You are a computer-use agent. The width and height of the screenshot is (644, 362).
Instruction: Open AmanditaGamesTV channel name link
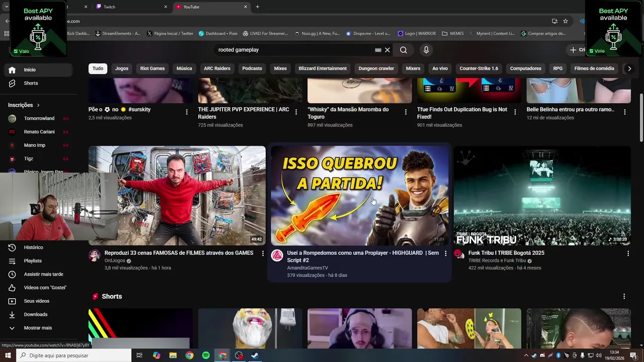coord(307,268)
